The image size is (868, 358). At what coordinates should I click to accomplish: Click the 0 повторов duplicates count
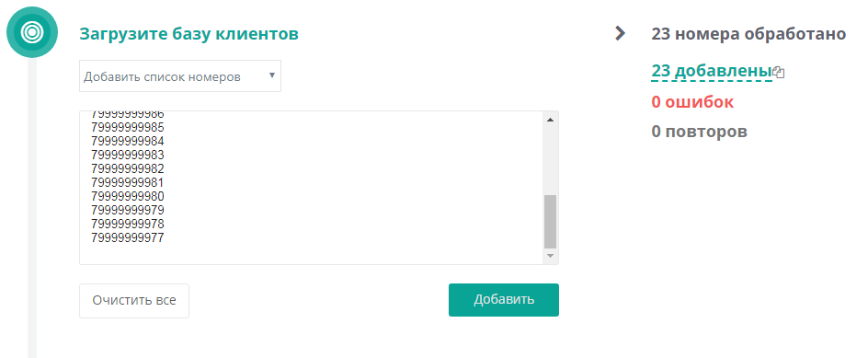tap(699, 132)
